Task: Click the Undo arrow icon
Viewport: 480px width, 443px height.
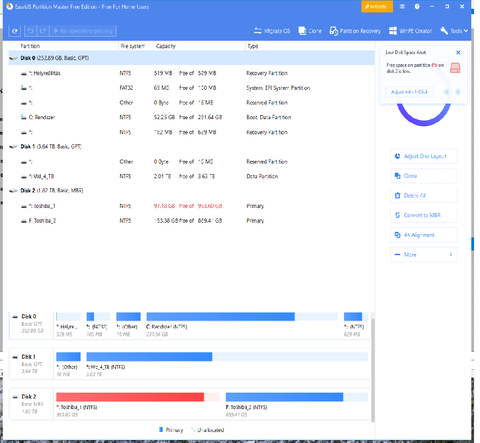Action: (30, 31)
